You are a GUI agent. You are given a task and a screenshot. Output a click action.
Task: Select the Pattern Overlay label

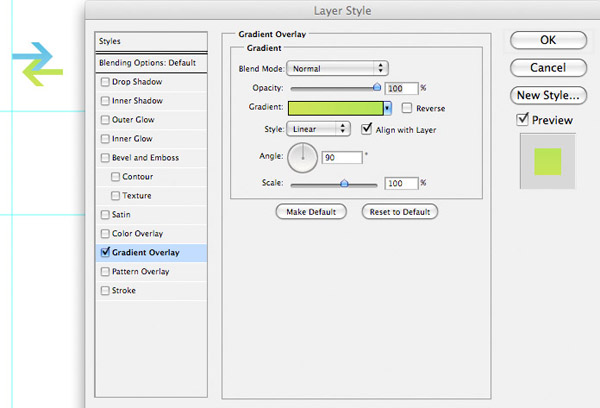pos(140,271)
